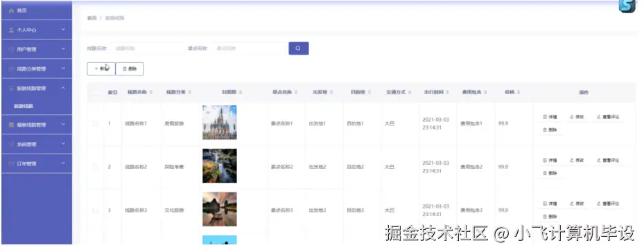Click 修改 for row 线路名称3

click(x=577, y=204)
